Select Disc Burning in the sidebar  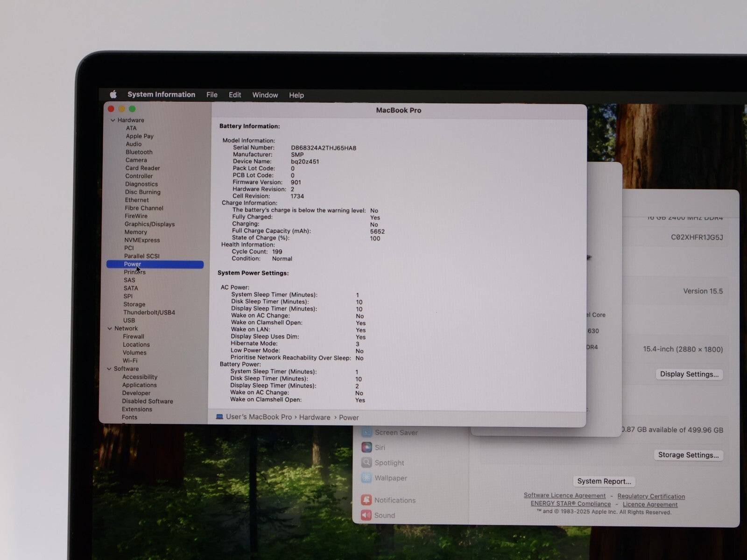coord(142,192)
